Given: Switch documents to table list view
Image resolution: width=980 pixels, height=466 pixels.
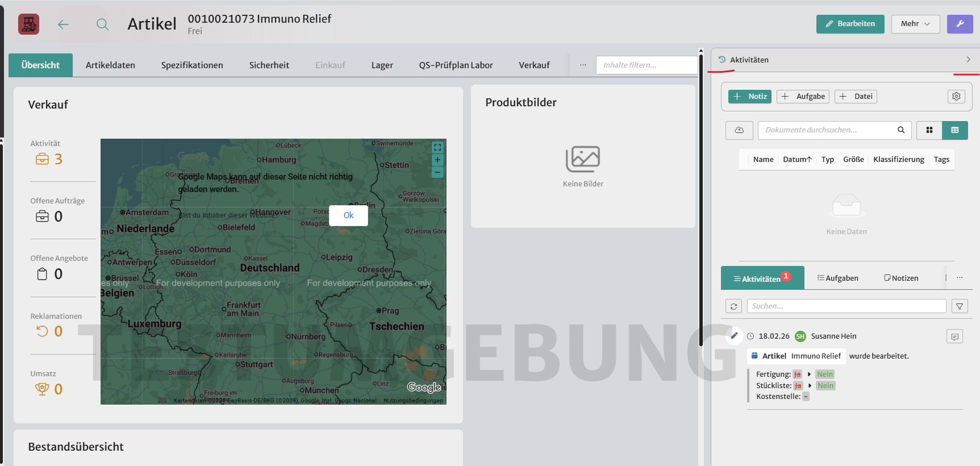Looking at the screenshot, I should tap(955, 130).
